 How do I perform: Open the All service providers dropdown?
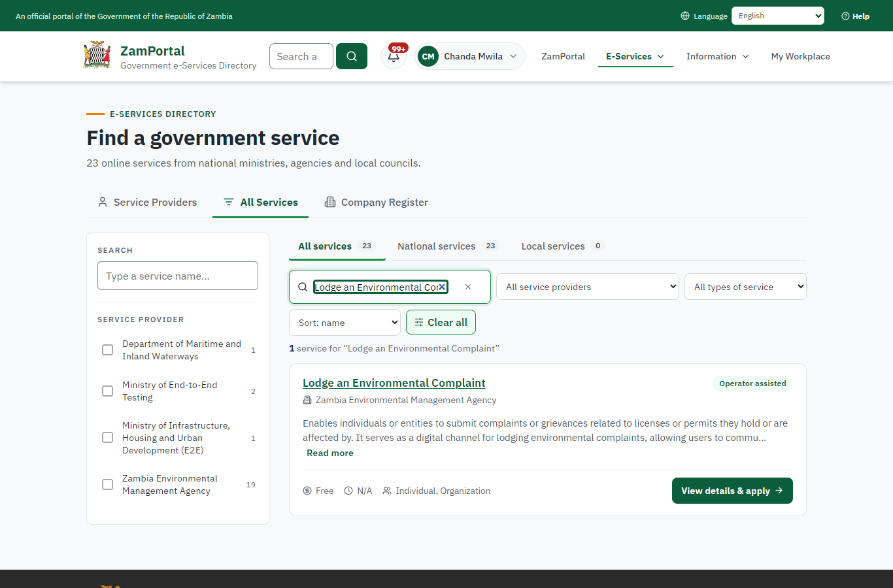(x=588, y=287)
